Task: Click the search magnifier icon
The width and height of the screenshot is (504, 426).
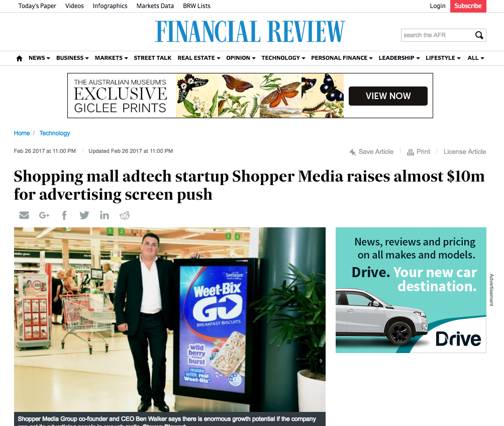Action: tap(479, 35)
